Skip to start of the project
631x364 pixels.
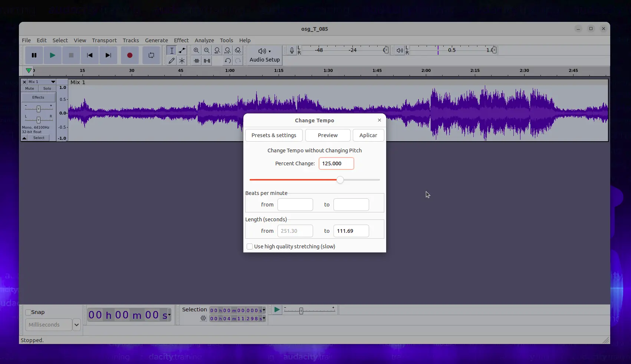(x=90, y=55)
